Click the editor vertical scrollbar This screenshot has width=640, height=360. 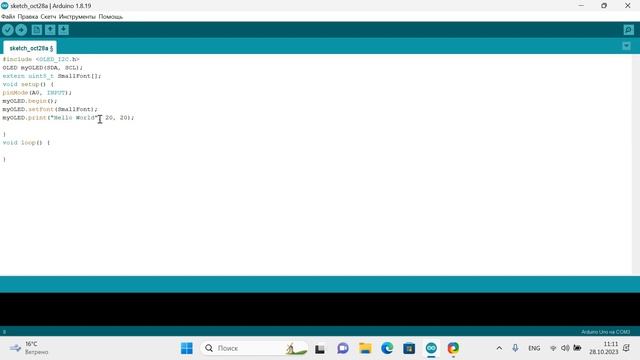(636, 164)
